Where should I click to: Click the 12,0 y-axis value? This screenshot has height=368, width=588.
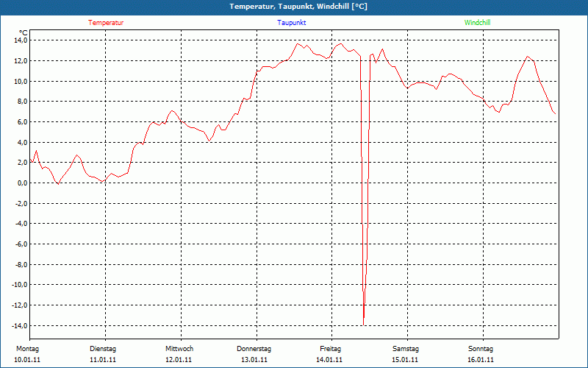(x=21, y=61)
